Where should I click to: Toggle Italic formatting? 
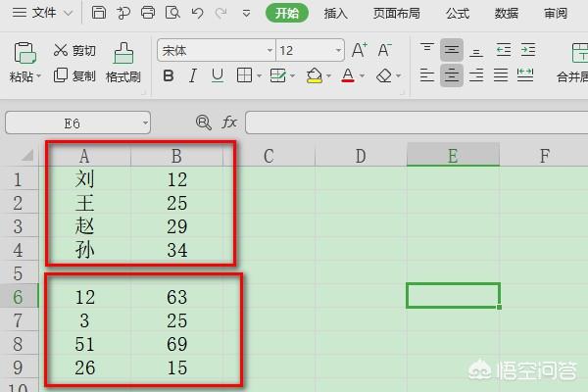193,75
